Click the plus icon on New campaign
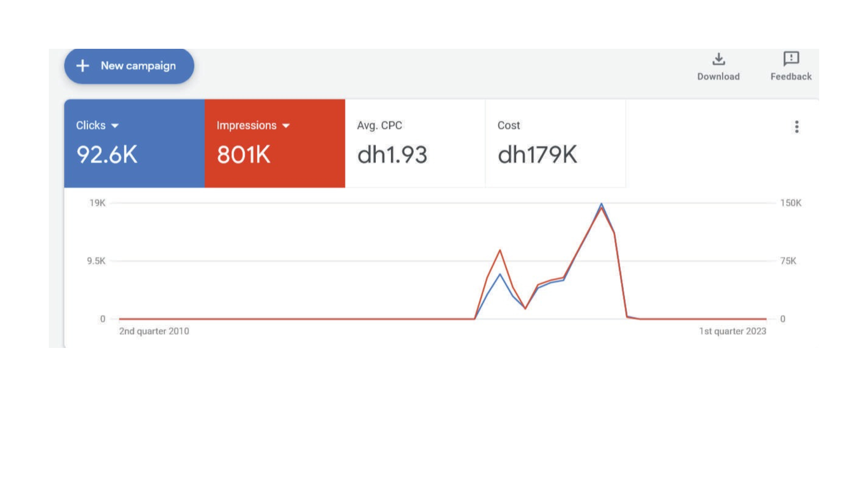868x488 pixels. 83,66
